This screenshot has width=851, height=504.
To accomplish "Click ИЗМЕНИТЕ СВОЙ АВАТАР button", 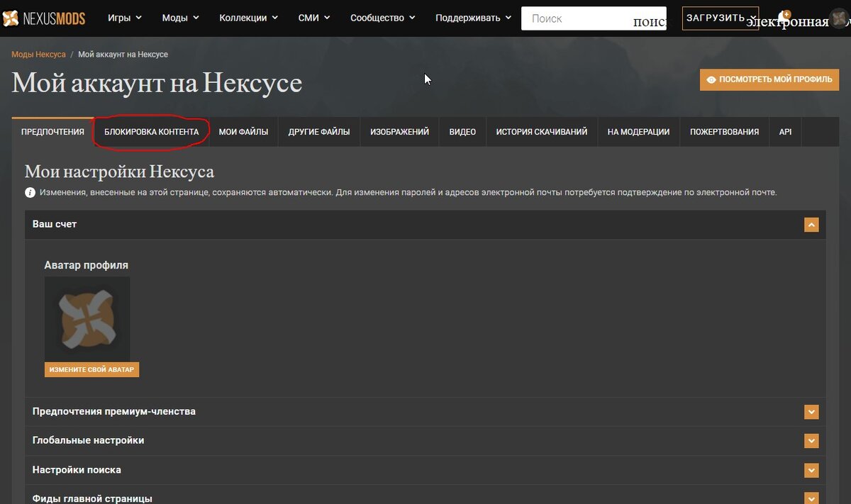I will tap(91, 370).
